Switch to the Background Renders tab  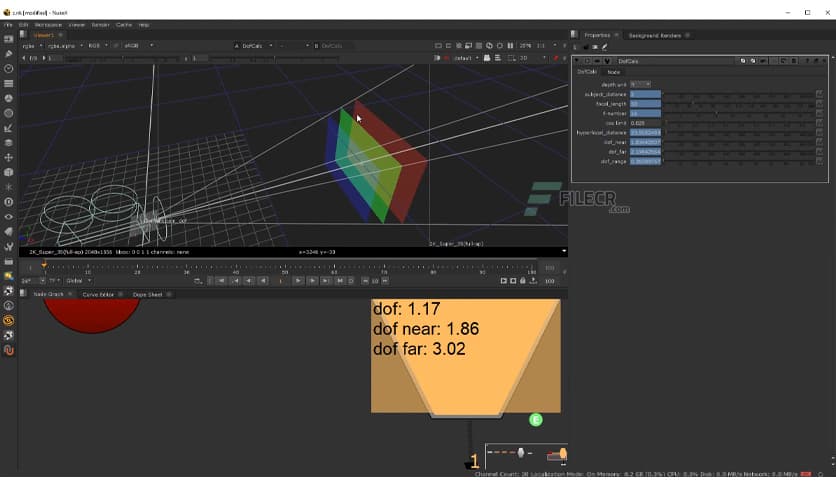tap(655, 36)
